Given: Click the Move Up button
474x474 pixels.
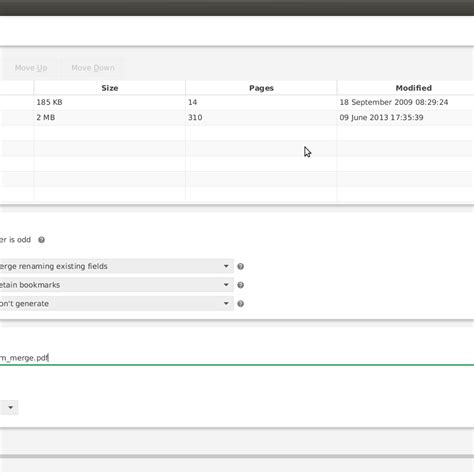Looking at the screenshot, I should coord(31,68).
